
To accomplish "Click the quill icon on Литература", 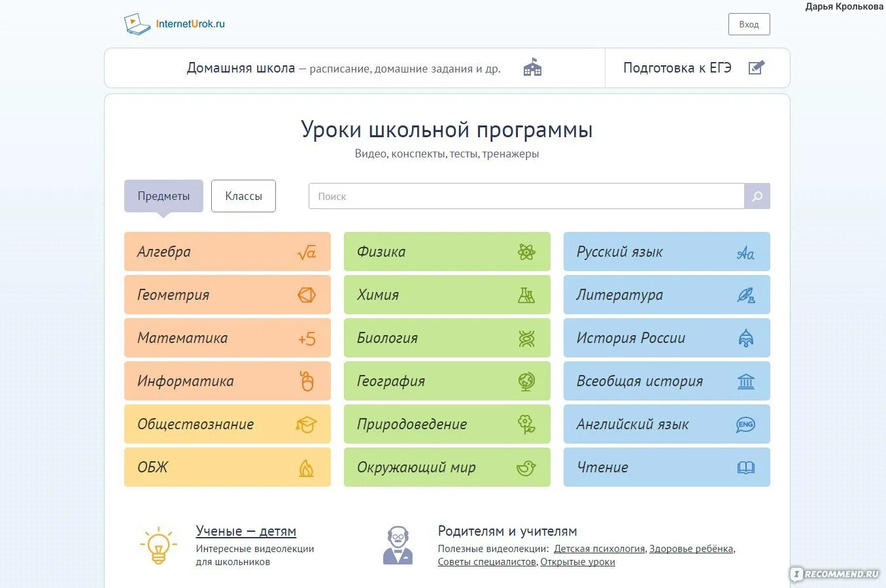I will point(746,295).
